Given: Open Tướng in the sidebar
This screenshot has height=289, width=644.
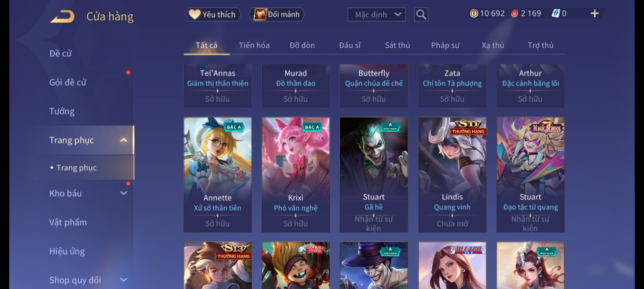Looking at the screenshot, I should click(x=62, y=111).
